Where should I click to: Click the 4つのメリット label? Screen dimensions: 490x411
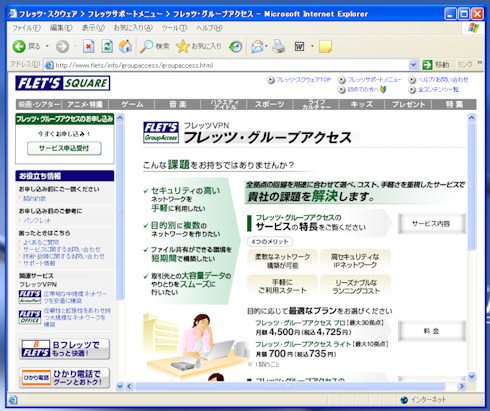(x=270, y=241)
